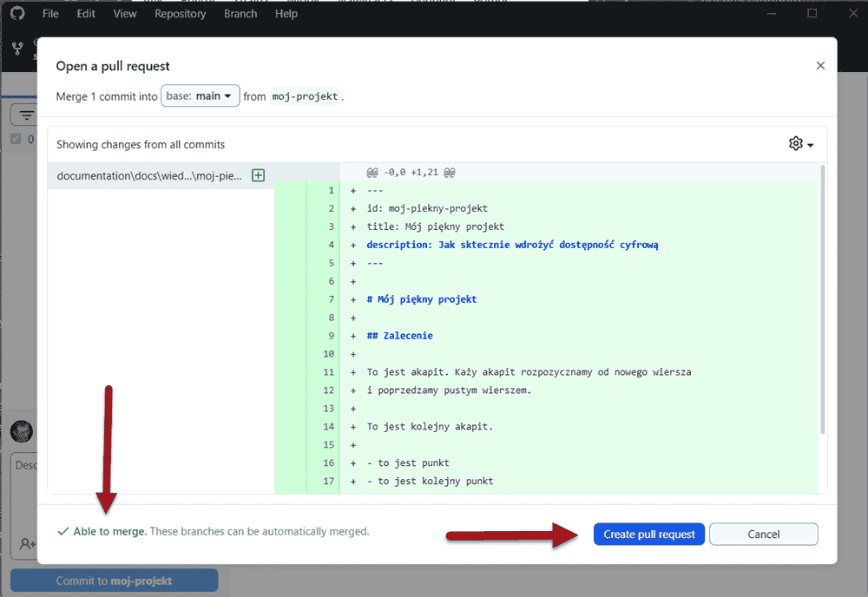Click the filter icon in the changes list
The width and height of the screenshot is (868, 597).
(26, 115)
